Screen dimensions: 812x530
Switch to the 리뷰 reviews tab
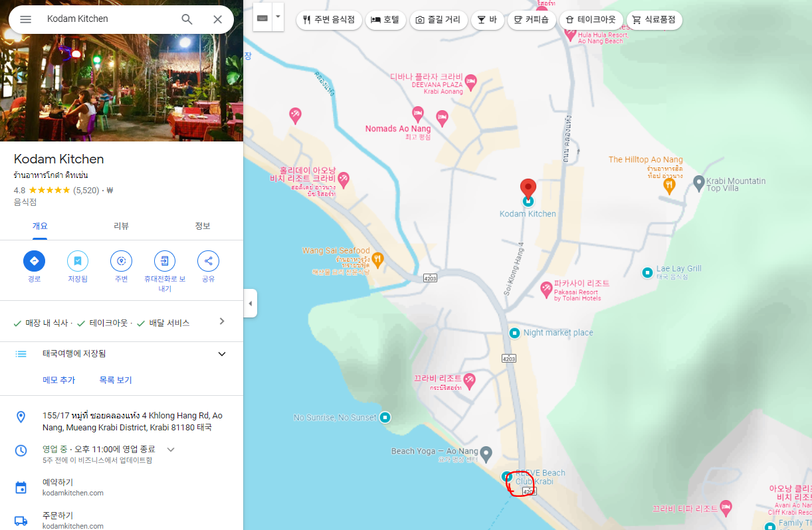pyautogui.click(x=122, y=226)
